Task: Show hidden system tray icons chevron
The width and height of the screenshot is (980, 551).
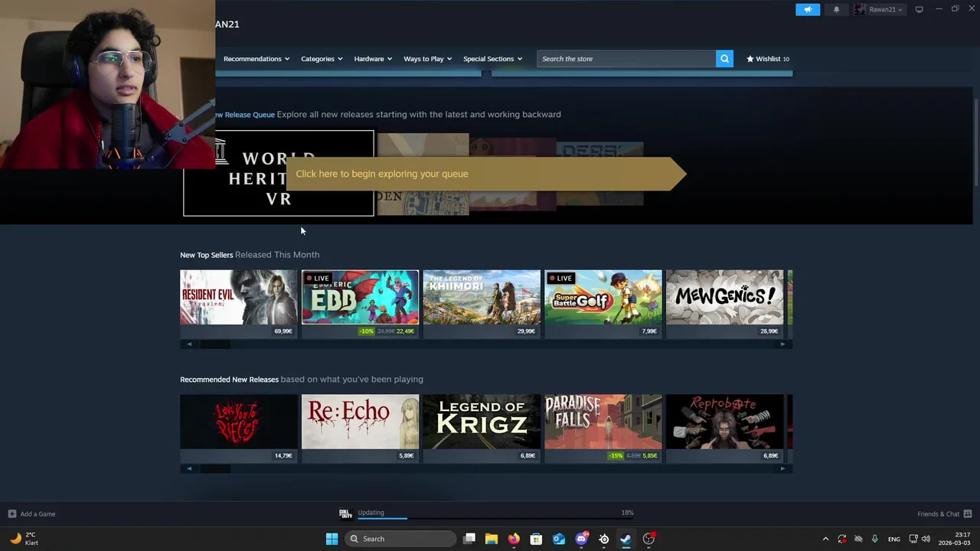Action: (x=825, y=539)
